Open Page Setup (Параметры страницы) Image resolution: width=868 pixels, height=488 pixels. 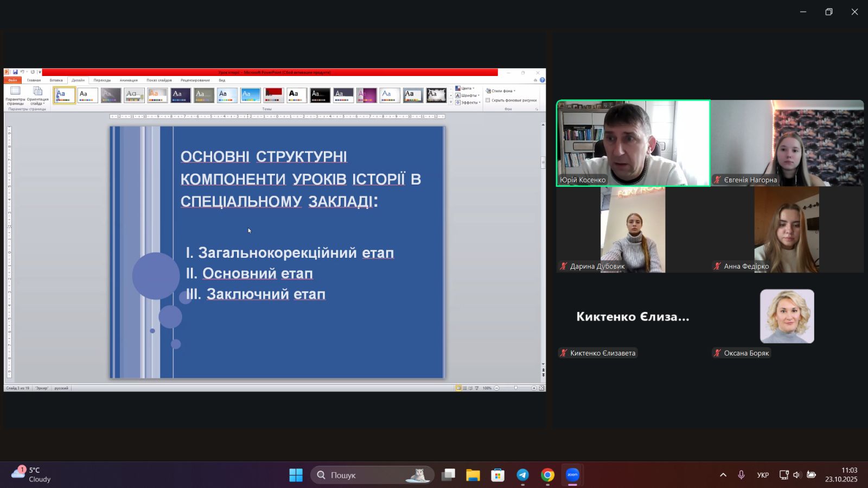click(x=15, y=95)
